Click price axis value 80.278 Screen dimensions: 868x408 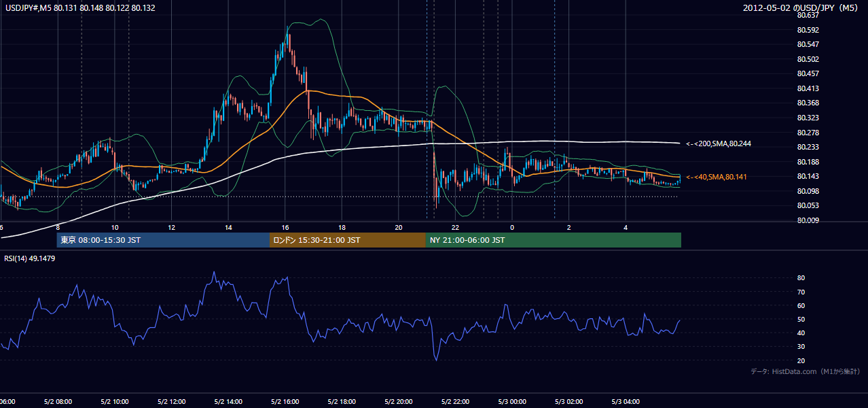[808, 132]
